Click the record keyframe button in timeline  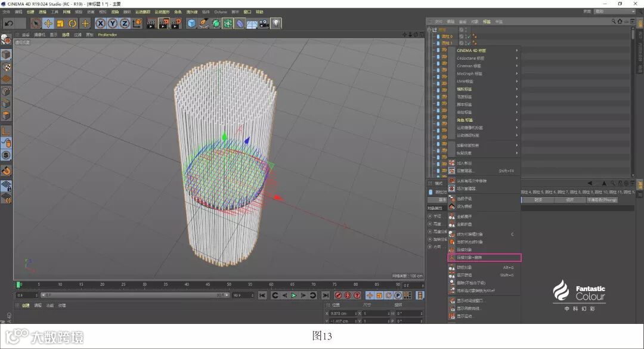pos(338,295)
